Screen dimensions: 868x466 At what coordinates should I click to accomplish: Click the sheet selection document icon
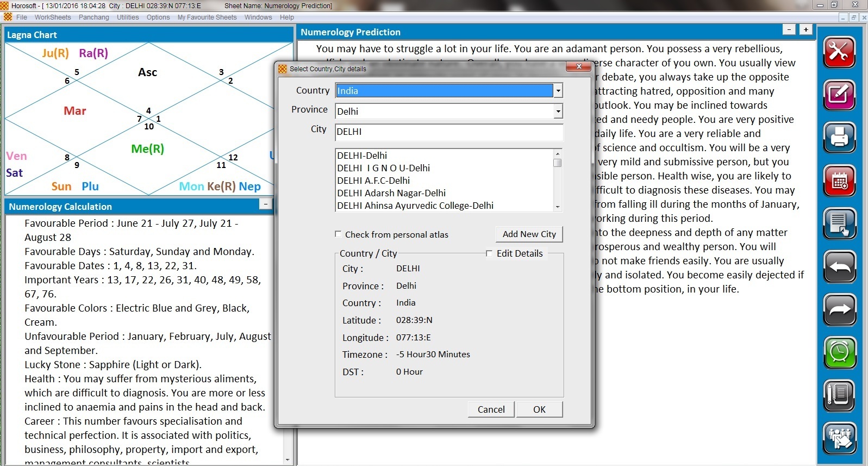[839, 223]
